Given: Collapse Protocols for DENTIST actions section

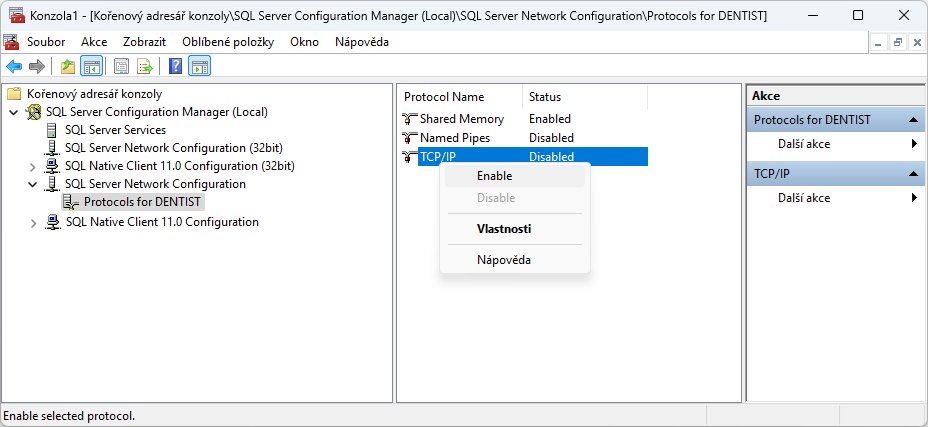Looking at the screenshot, I should [913, 120].
